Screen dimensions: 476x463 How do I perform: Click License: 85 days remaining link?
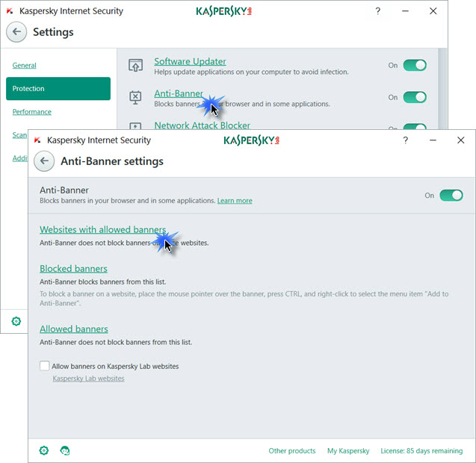click(421, 451)
